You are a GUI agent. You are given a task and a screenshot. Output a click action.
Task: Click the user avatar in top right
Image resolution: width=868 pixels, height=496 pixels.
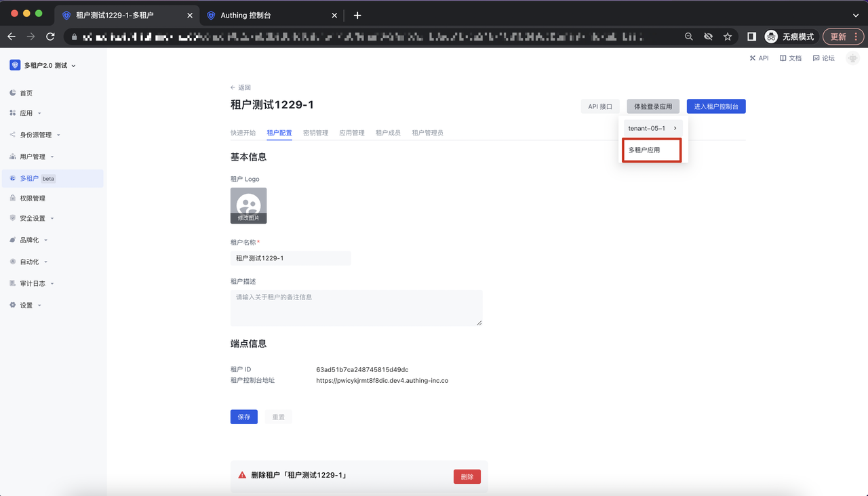[852, 59]
